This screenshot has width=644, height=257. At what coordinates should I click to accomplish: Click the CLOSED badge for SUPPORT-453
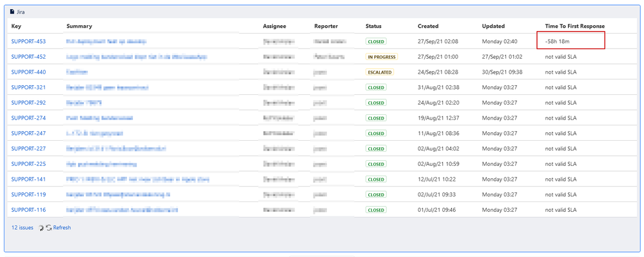[376, 41]
